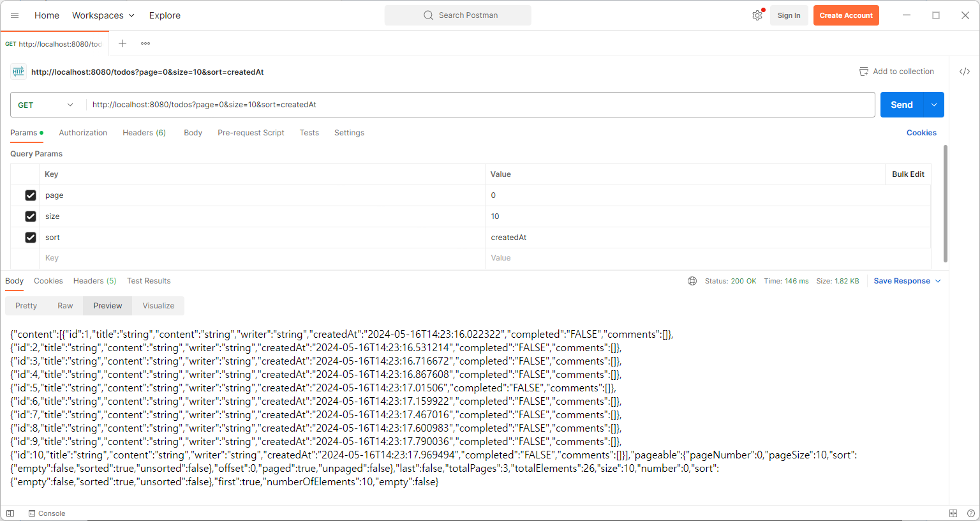Screen dimensions: 980x521
Task: Click the request title URL text
Action: point(147,72)
